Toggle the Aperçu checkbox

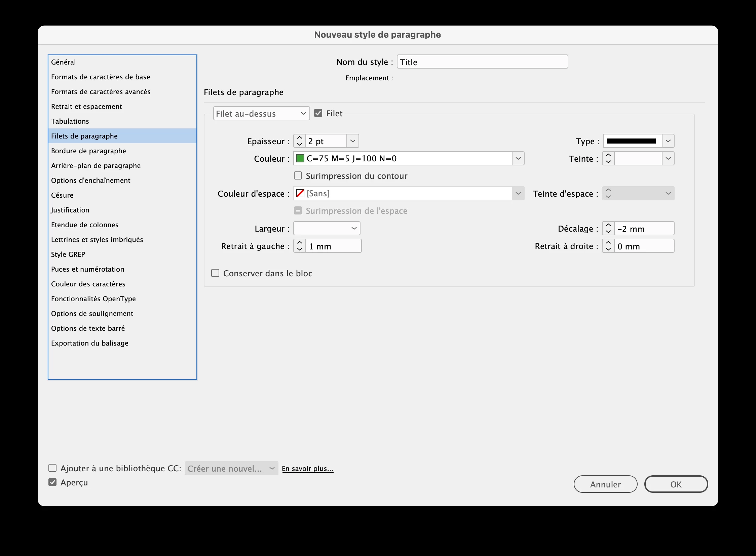[52, 482]
